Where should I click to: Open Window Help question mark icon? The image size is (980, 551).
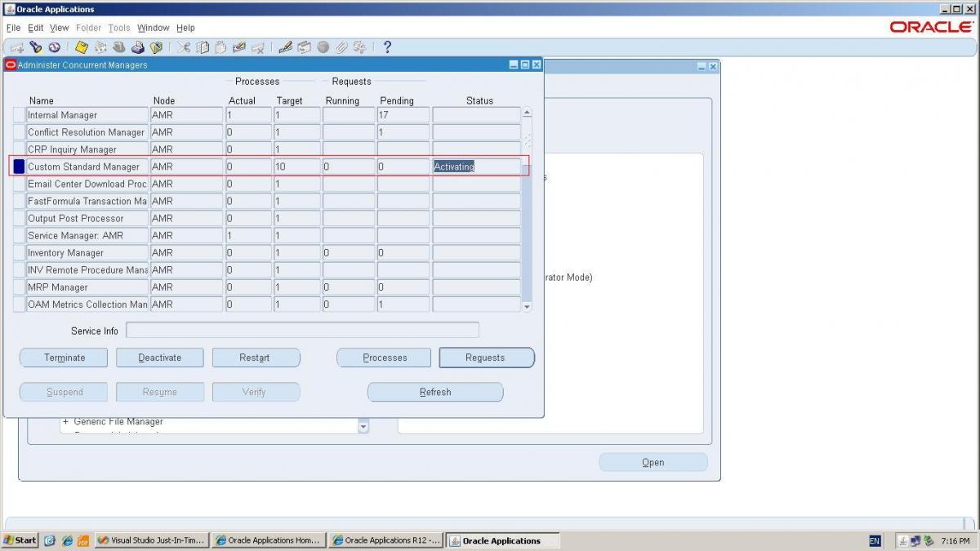pyautogui.click(x=387, y=47)
